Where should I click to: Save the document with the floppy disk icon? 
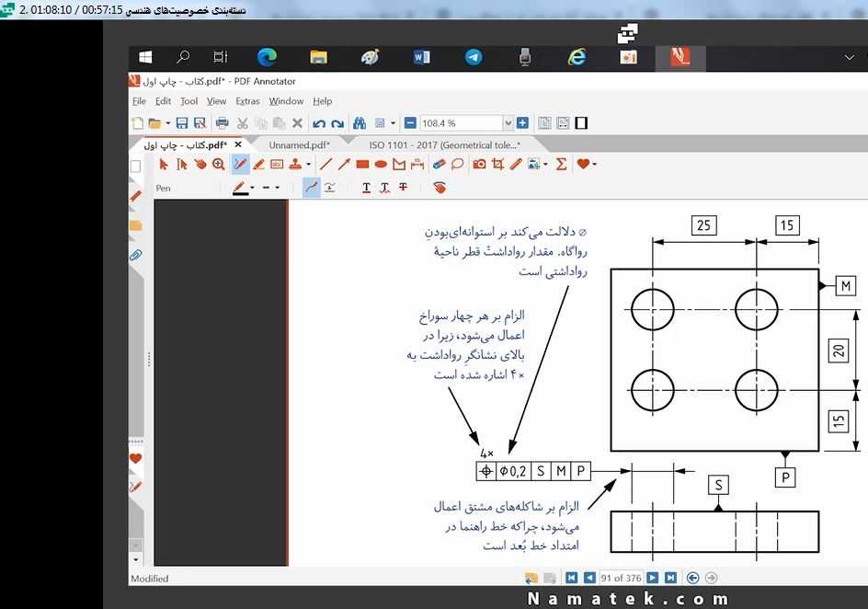[x=181, y=123]
